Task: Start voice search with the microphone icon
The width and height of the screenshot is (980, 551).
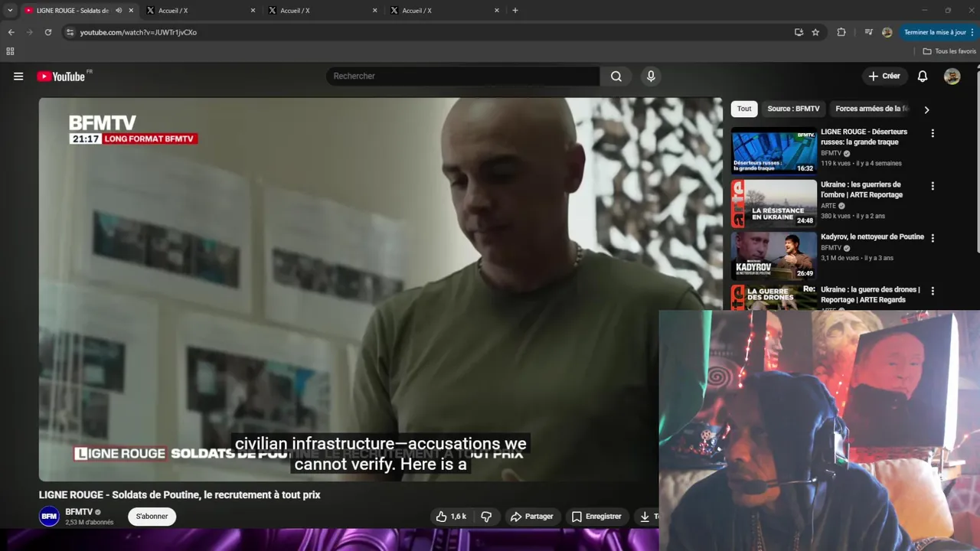Action: pyautogui.click(x=651, y=77)
